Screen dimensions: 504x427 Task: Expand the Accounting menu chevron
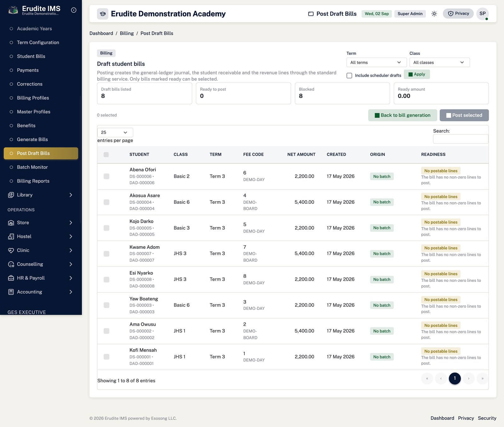[71, 292]
